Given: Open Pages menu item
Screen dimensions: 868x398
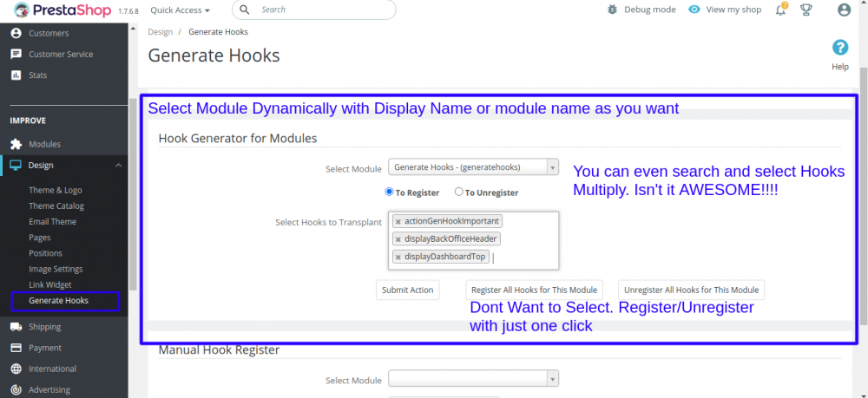Looking at the screenshot, I should pos(40,238).
